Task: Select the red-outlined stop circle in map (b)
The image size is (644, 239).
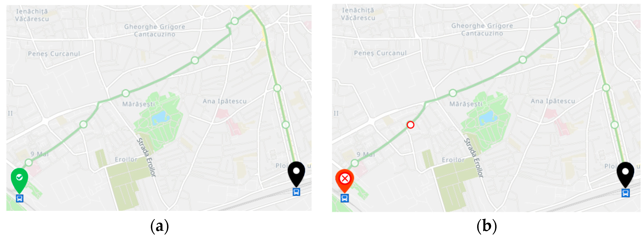Action: [x=410, y=125]
